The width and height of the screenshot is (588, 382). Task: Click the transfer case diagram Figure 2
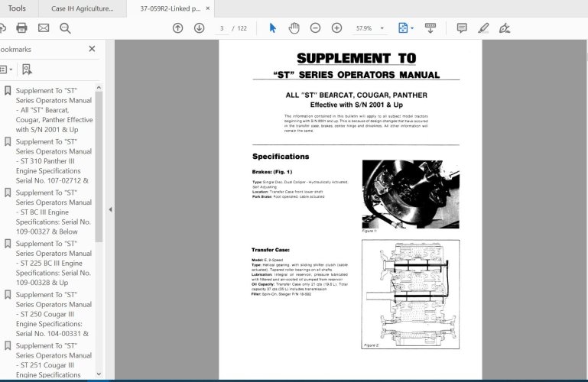tap(411, 294)
